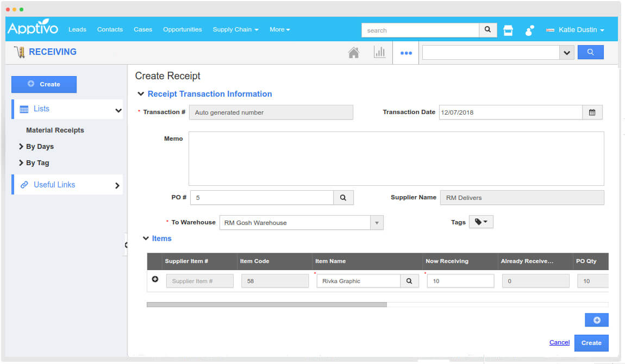The image size is (625, 364).
Task: Click the PO # search magnifier icon
Action: click(x=343, y=198)
